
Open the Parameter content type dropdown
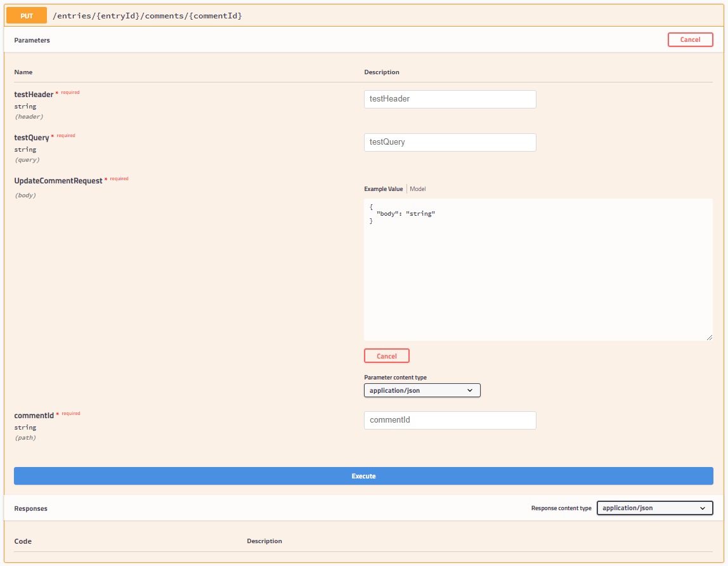click(422, 390)
